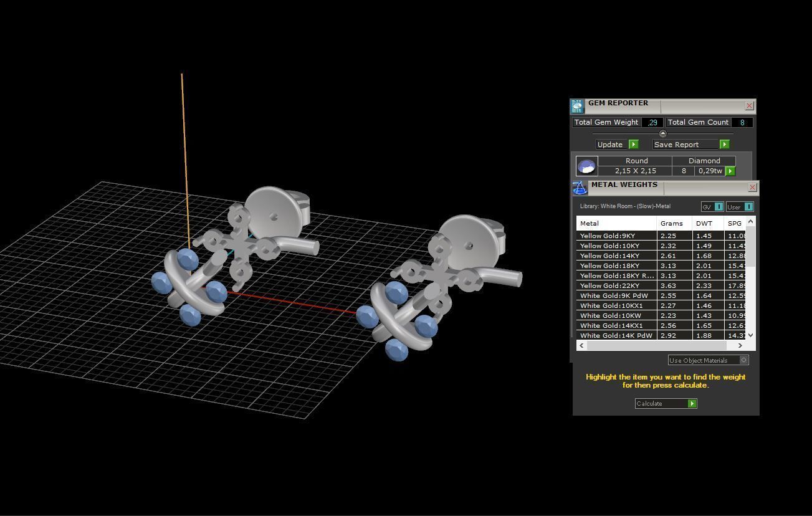Screen dimensions: 812x516
Task: Click the metal table vertical scrollbar thumb
Action: tap(750, 246)
